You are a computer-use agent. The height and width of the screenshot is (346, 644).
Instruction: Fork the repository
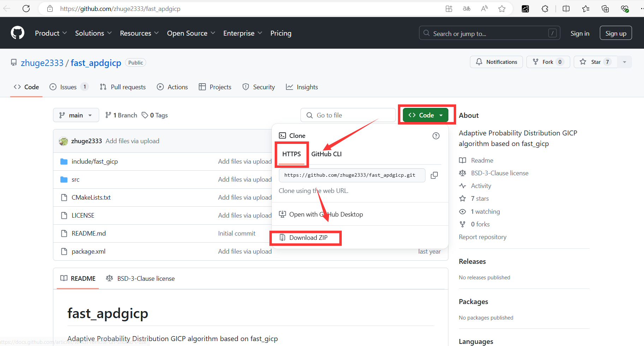548,62
